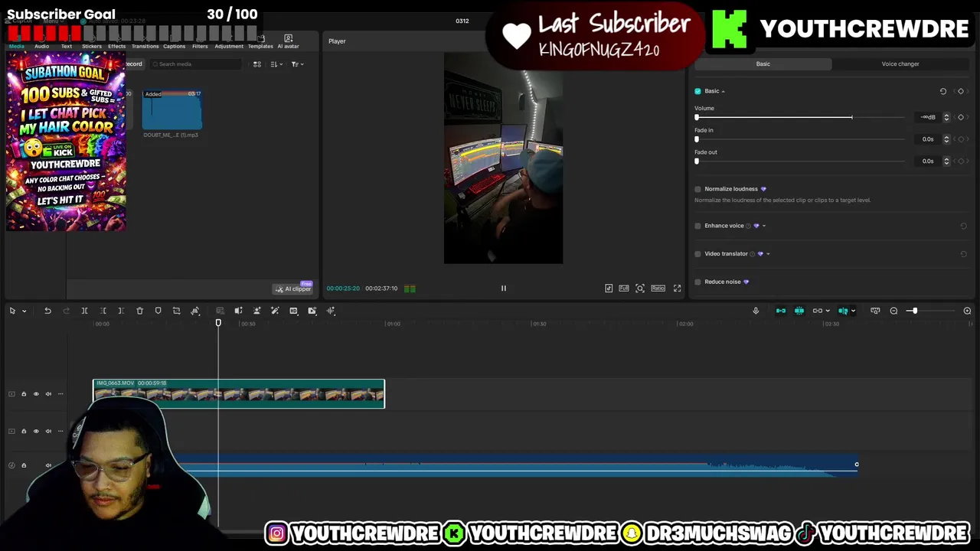Reset the Basic audio settings
Image resolution: width=980 pixels, height=551 pixels.
943,91
